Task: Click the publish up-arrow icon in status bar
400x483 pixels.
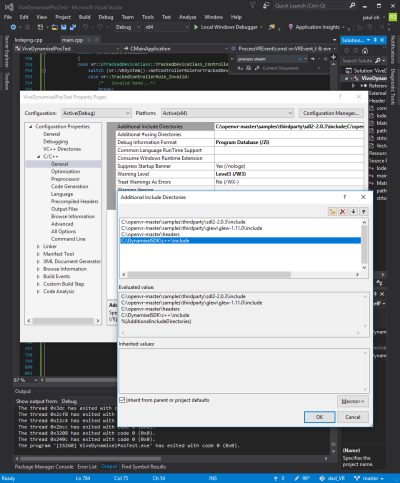Action: [276, 478]
